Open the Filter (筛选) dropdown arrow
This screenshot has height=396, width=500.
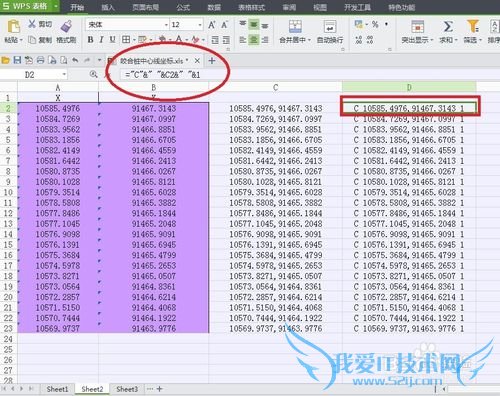pos(480,40)
